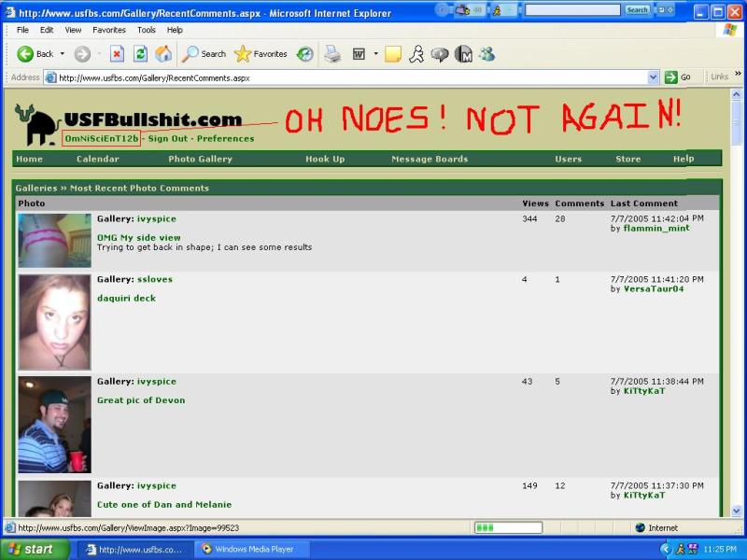This screenshot has height=560, width=747.
Task: Open the Back button history dropdown arrow
Action: point(63,54)
